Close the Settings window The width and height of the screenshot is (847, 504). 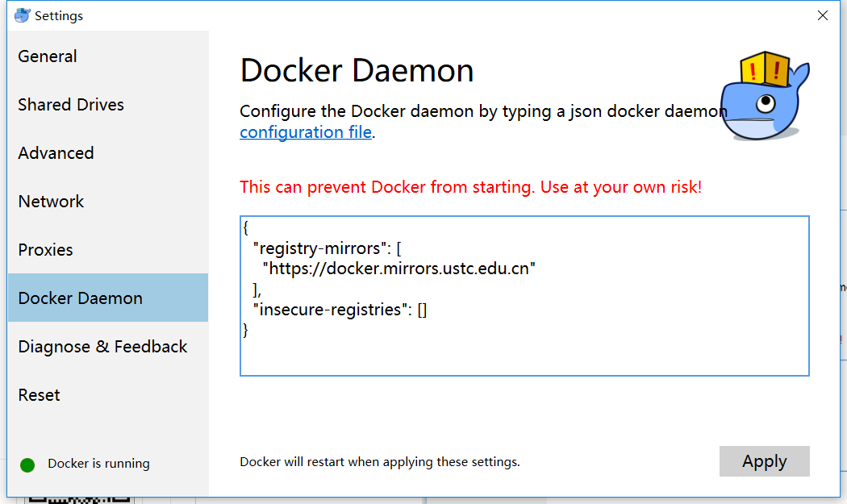[823, 15]
